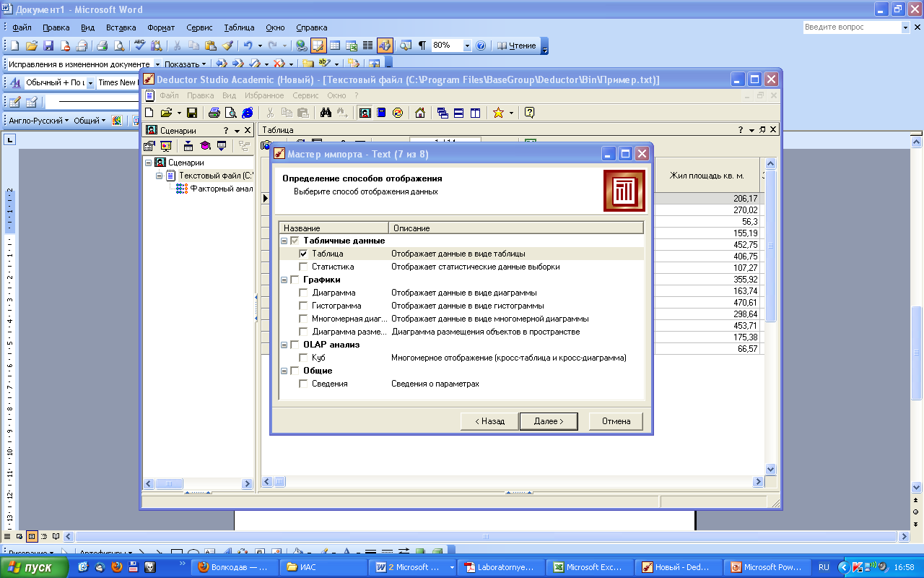924x578 pixels.
Task: Click Print preview icon in Deductor toolbar
Action: click(x=230, y=113)
